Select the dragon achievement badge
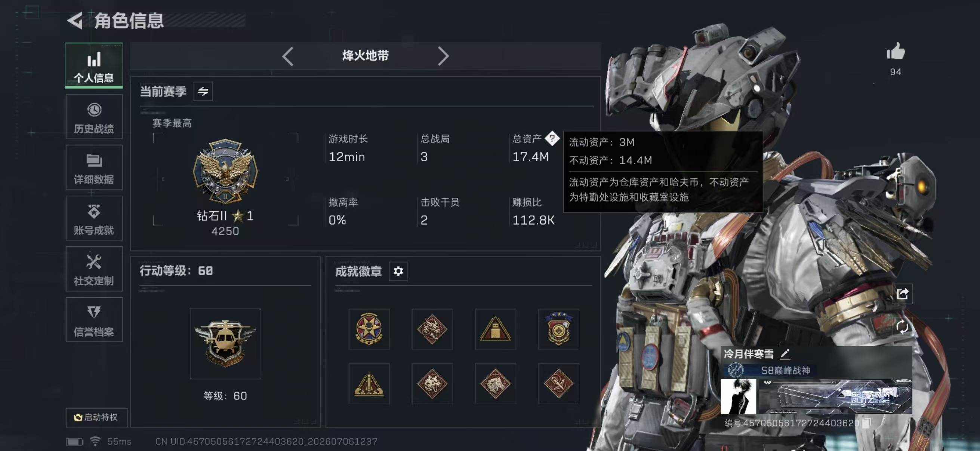 tap(432, 329)
